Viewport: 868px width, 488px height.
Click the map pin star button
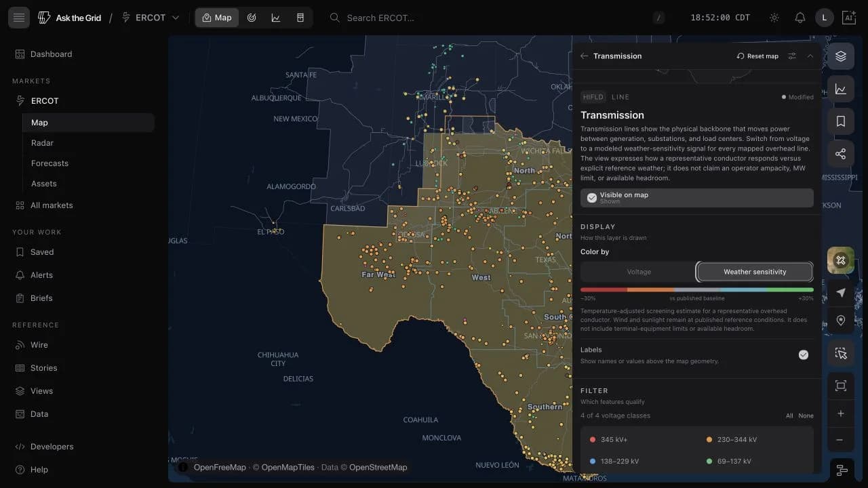(x=841, y=321)
